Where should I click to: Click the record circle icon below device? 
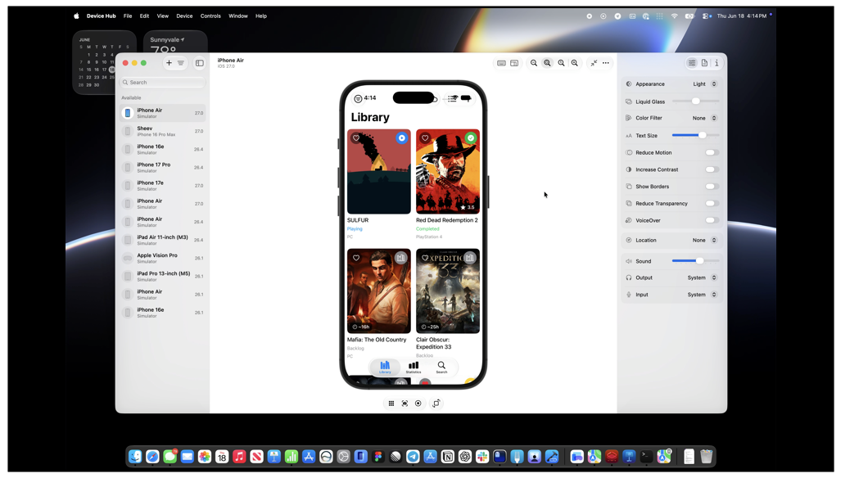point(418,404)
